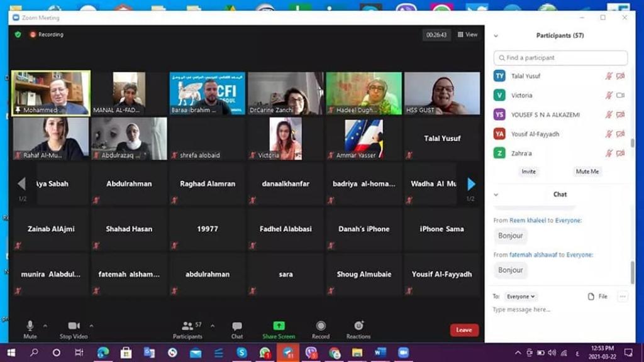644x362 pixels.
Task: Click the chat panel scrollbar
Action: tap(632, 270)
